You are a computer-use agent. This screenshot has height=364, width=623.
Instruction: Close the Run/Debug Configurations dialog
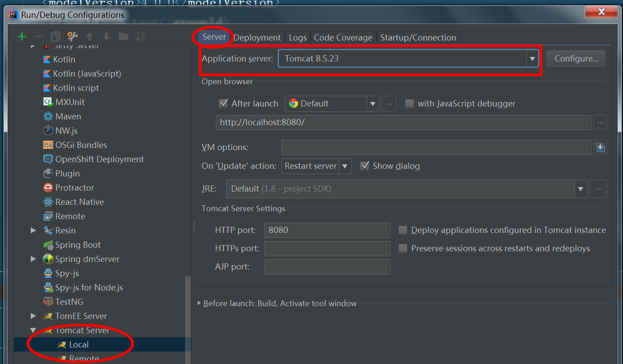coord(602,12)
